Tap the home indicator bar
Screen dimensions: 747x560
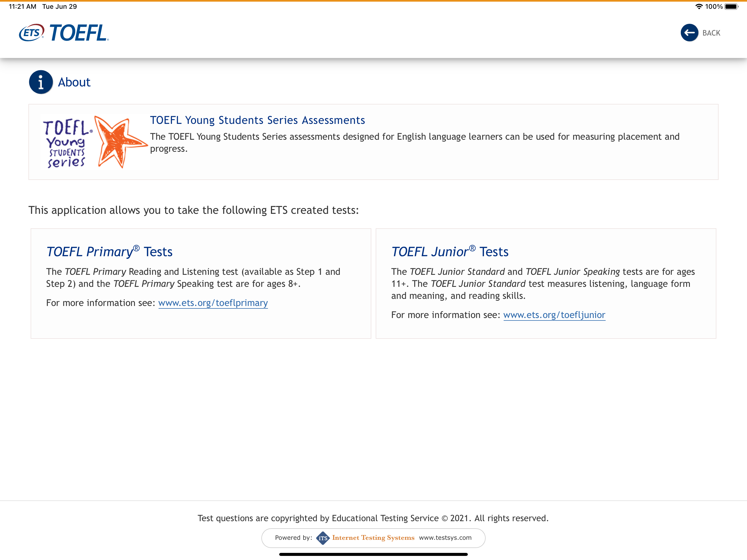373,554
